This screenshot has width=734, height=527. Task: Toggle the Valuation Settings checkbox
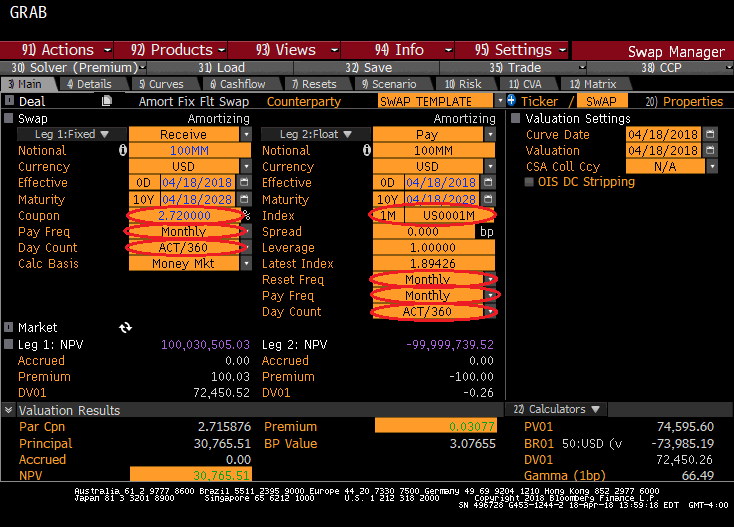point(515,118)
